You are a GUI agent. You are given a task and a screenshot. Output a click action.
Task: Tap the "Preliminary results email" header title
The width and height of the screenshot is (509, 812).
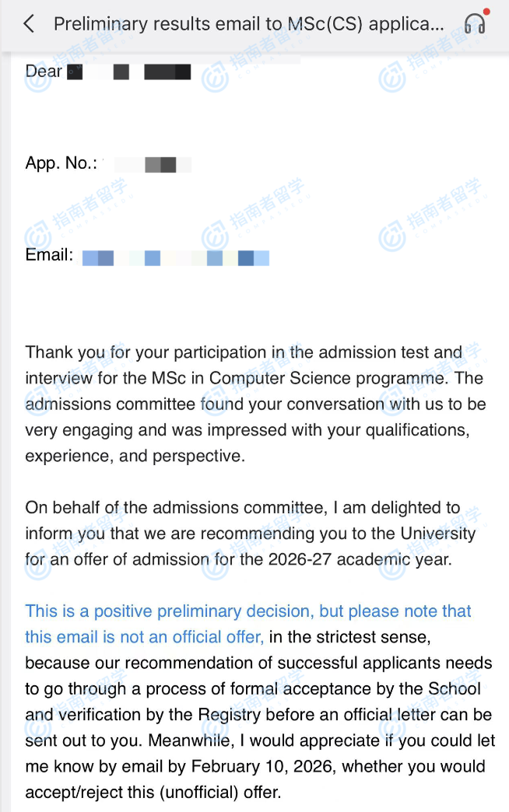pos(249,24)
